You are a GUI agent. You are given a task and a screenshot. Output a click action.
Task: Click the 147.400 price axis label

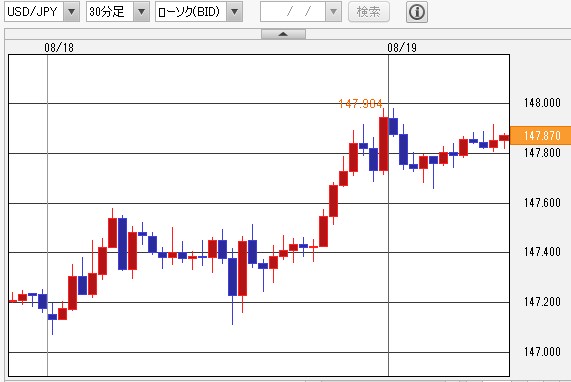coord(542,252)
